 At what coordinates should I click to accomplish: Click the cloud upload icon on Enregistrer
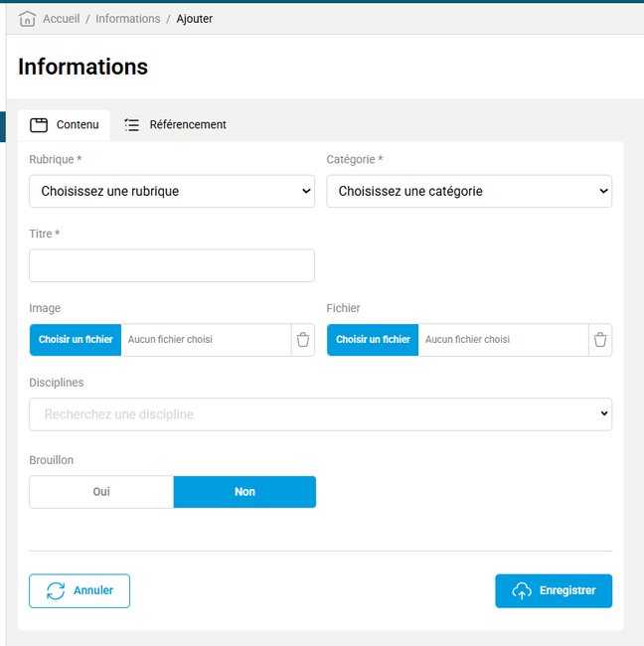pos(522,591)
